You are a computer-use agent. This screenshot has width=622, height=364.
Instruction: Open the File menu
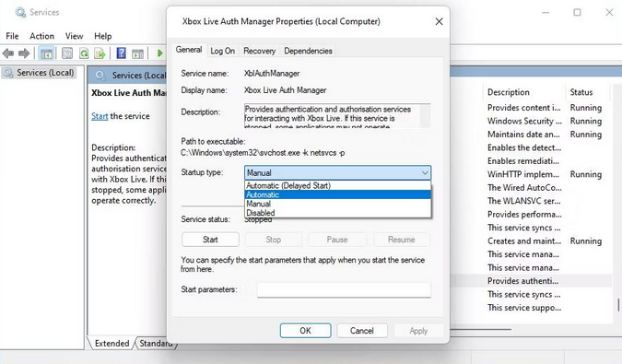point(12,36)
